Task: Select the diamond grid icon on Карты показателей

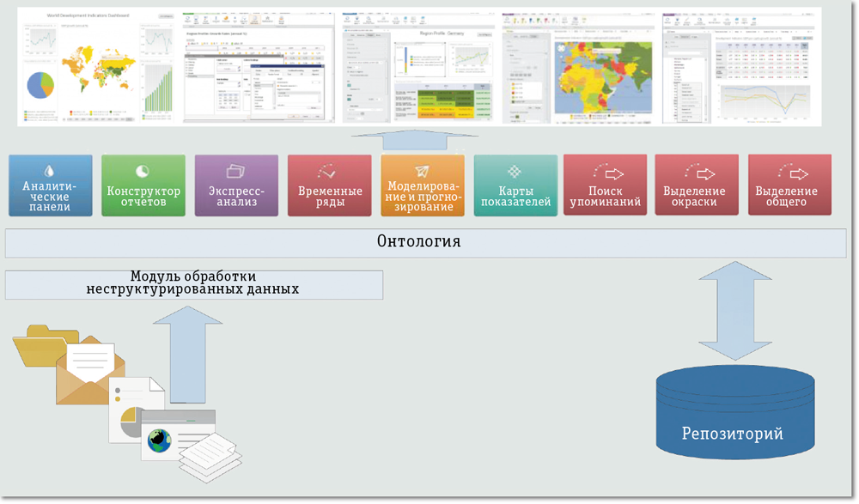Action: point(515,172)
